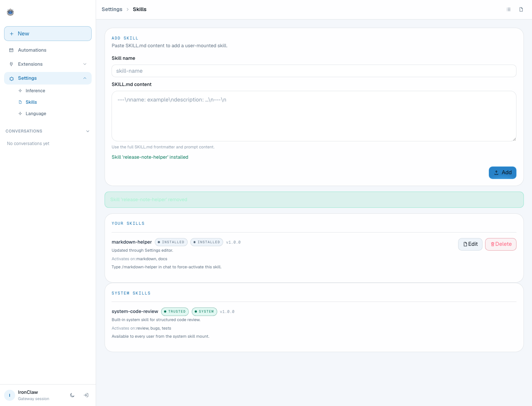Open the list view icon in header
Screen dimensions: 532x406
coord(509,10)
